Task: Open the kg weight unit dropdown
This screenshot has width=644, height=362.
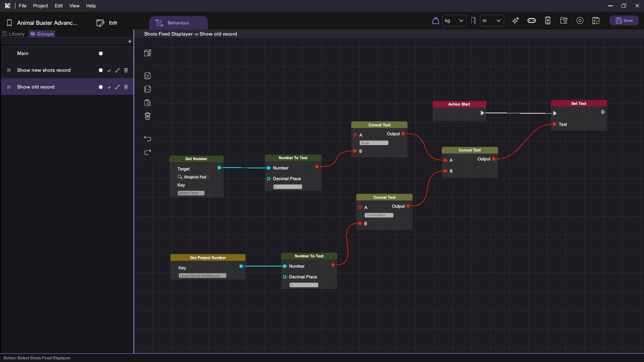Action: click(x=454, y=21)
